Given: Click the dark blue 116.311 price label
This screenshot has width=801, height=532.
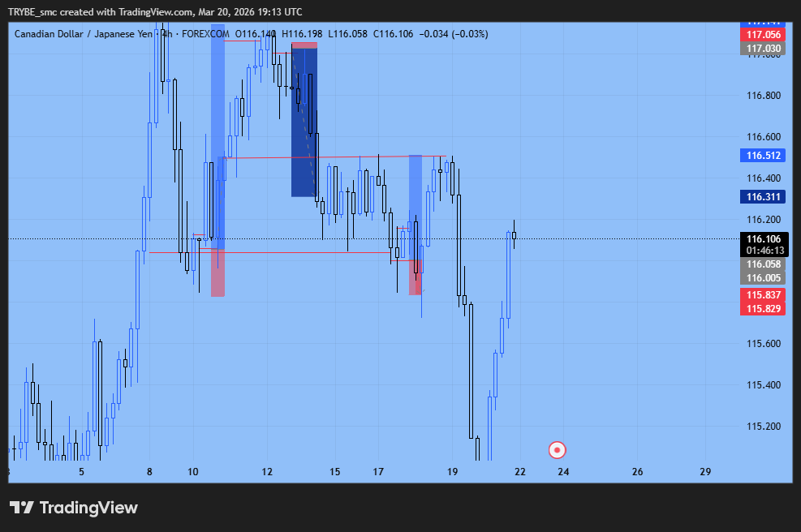Looking at the screenshot, I should [763, 197].
